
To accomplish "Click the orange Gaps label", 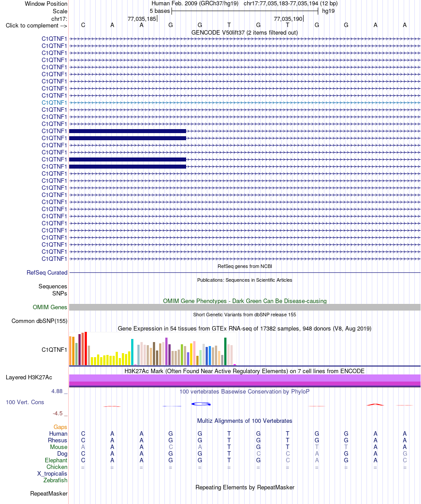I will coord(60,427).
